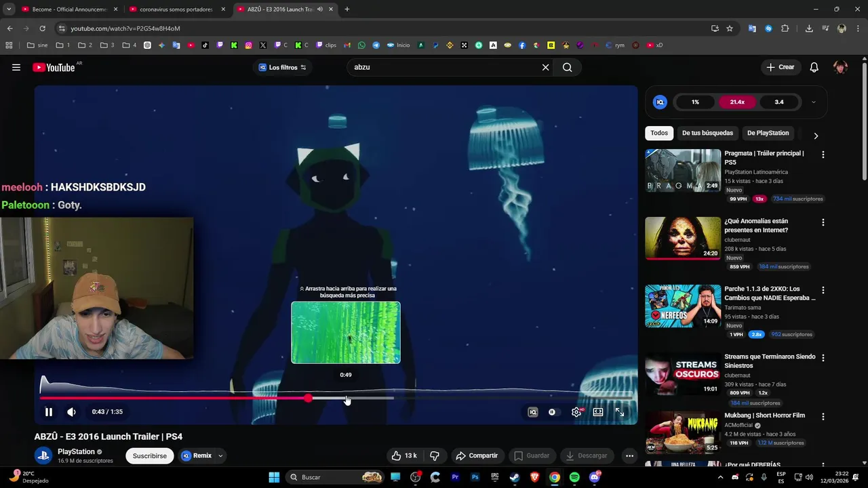Expand the dropdown arrow next to Remix
The height and width of the screenshot is (488, 868).
pos(220,455)
